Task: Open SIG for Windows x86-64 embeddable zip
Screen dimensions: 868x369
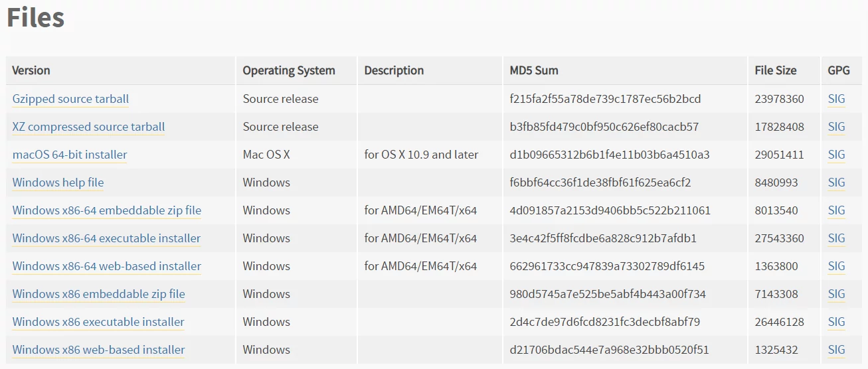Action: click(836, 210)
